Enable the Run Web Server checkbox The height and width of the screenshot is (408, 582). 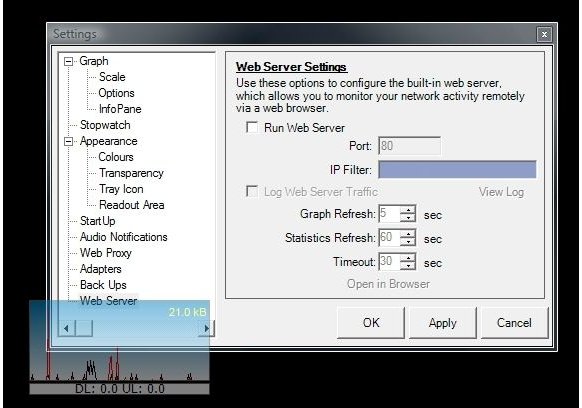(x=252, y=127)
